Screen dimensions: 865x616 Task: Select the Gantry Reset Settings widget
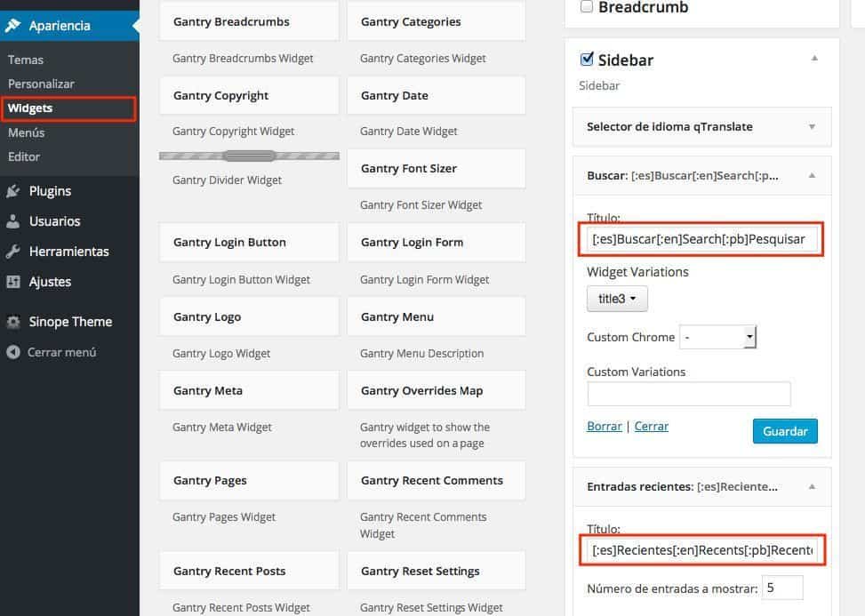tap(437, 572)
